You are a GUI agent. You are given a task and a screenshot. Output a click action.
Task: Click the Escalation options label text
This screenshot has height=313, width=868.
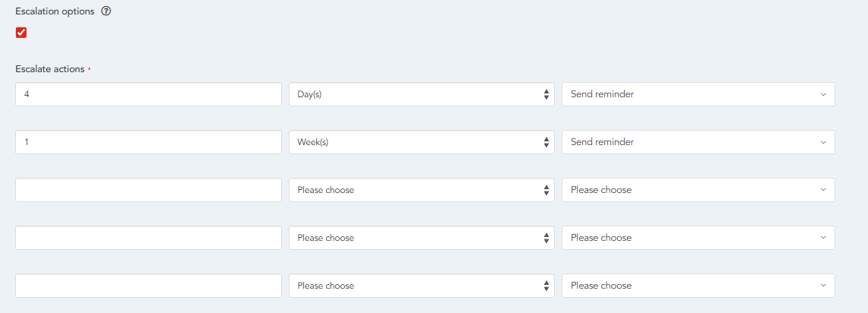pos(55,11)
